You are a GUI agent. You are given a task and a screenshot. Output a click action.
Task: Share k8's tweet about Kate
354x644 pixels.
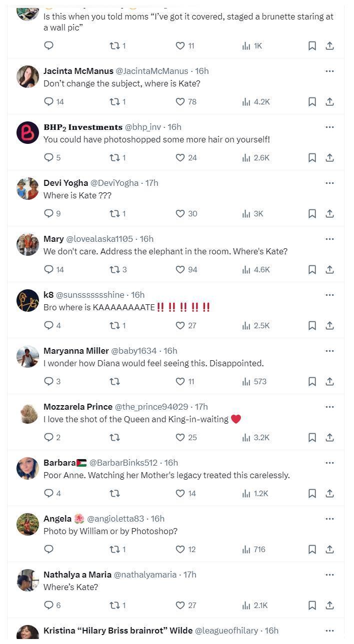click(x=330, y=326)
